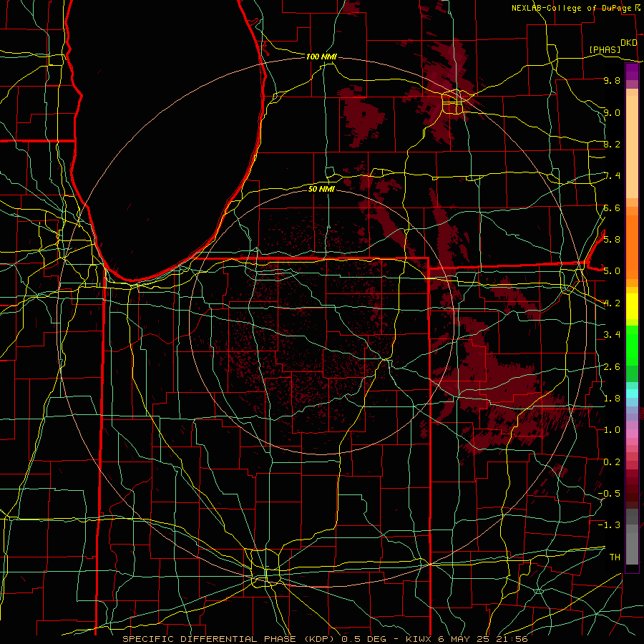Click the 9.8 color scale value
The height and width of the screenshot is (644, 644).
click(x=612, y=80)
